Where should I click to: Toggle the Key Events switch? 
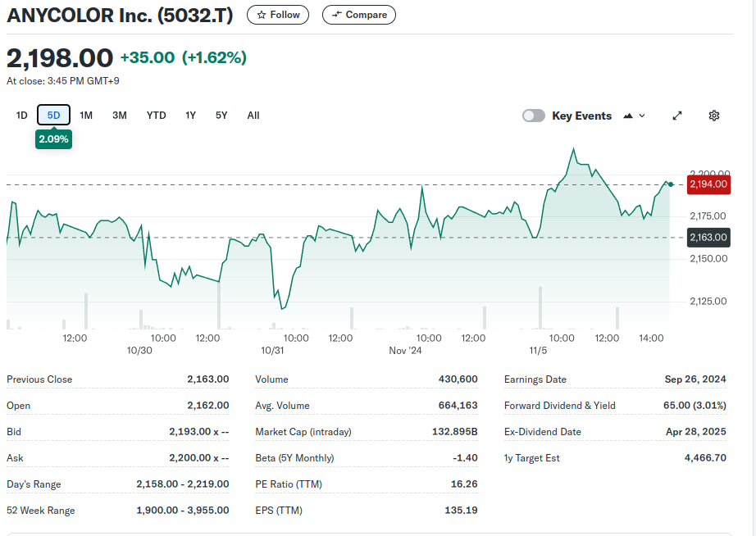(534, 116)
